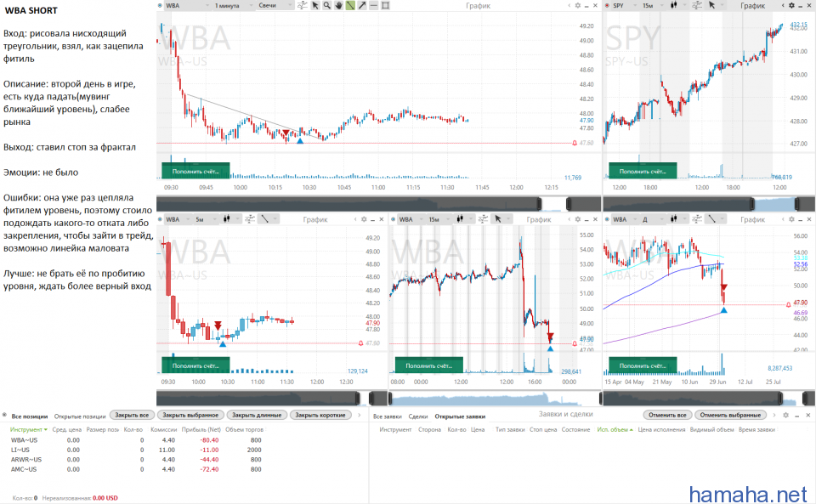Open candle type icon in WBA 15m chart
816x504 pixels.
[460, 219]
